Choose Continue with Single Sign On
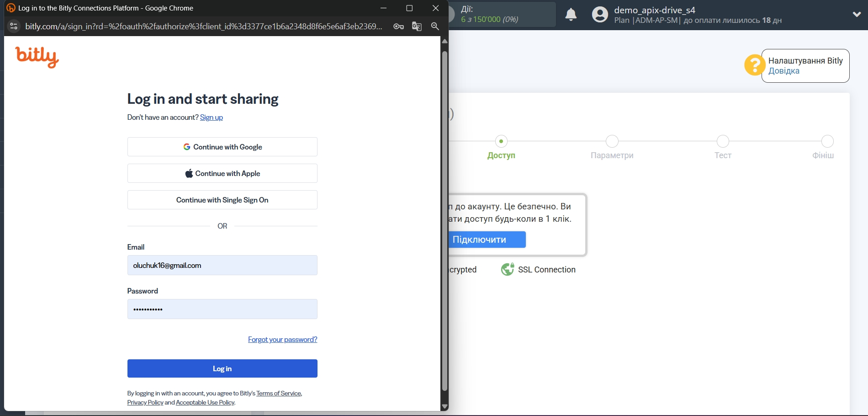868x416 pixels. point(222,200)
